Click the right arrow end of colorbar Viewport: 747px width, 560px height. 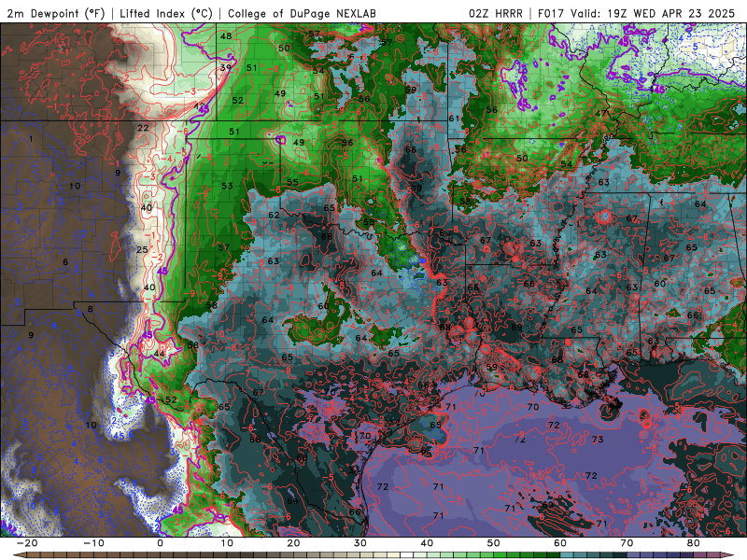[x=727, y=555]
